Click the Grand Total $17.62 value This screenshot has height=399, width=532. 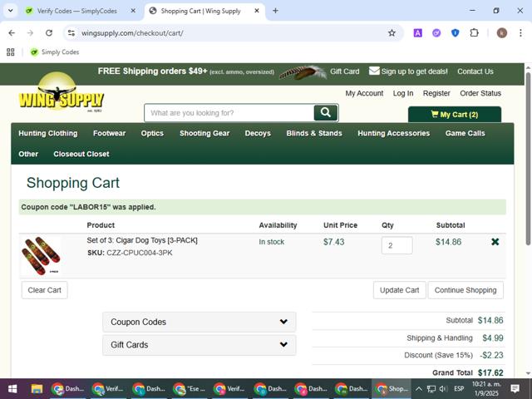coord(490,373)
